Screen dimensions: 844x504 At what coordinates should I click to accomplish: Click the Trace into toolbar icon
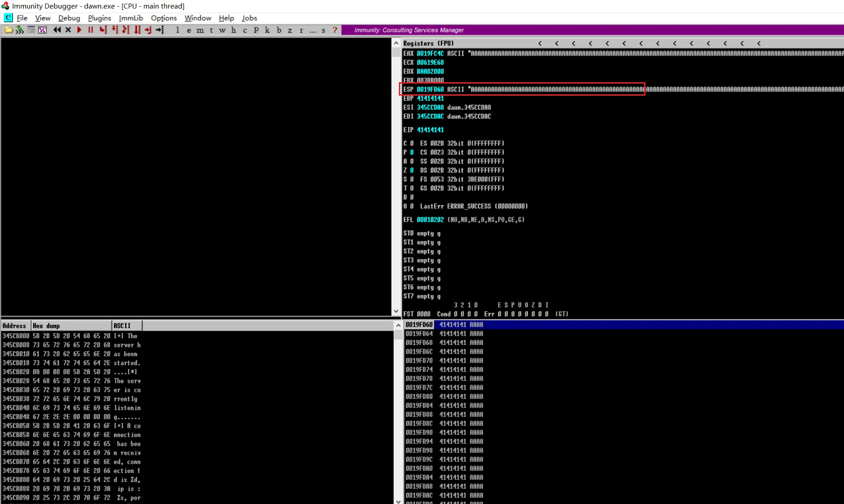126,30
